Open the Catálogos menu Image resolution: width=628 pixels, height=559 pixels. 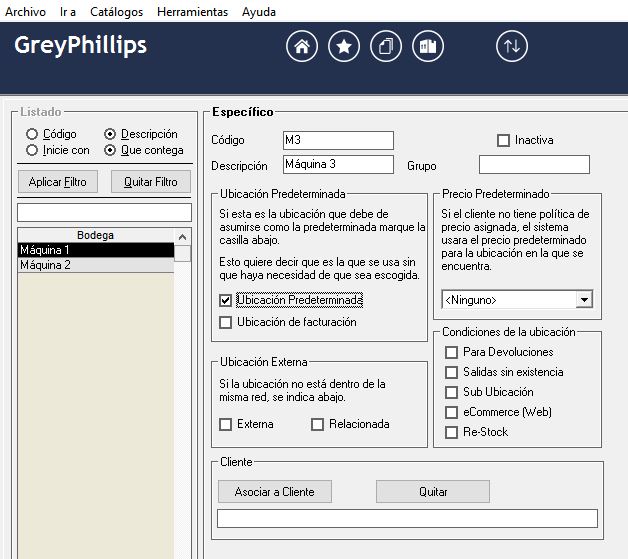(116, 12)
